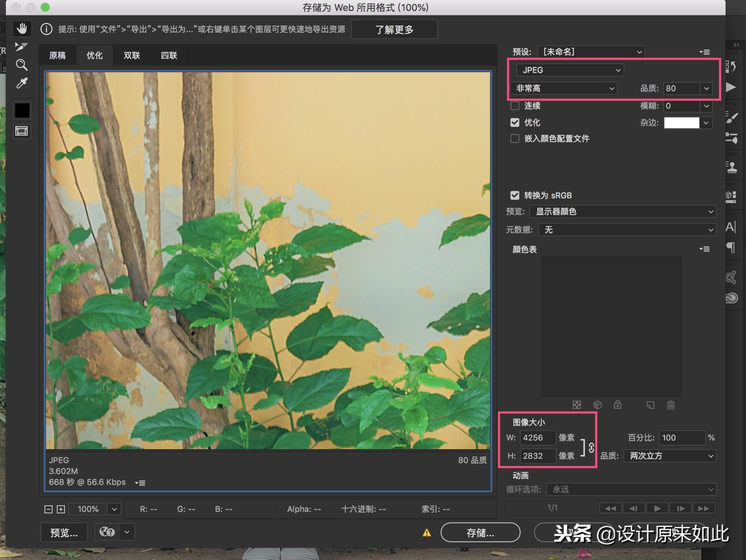The height and width of the screenshot is (560, 746).
Task: Expand the 两次立方 resample quality dropdown
Action: (x=670, y=456)
